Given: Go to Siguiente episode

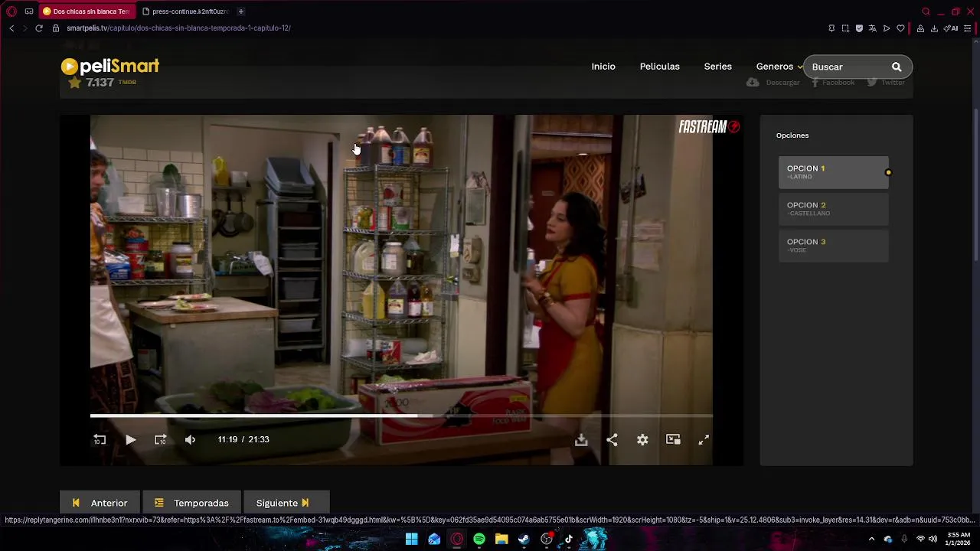Looking at the screenshot, I should (x=286, y=503).
